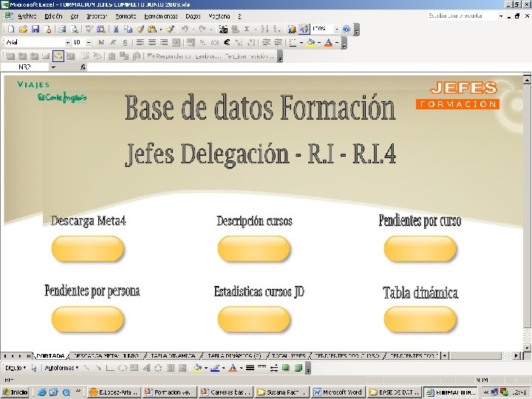Toggle the show comments icon in reviewing toolbar
Image resolution: width=532 pixels, height=399 pixels.
tap(58, 56)
